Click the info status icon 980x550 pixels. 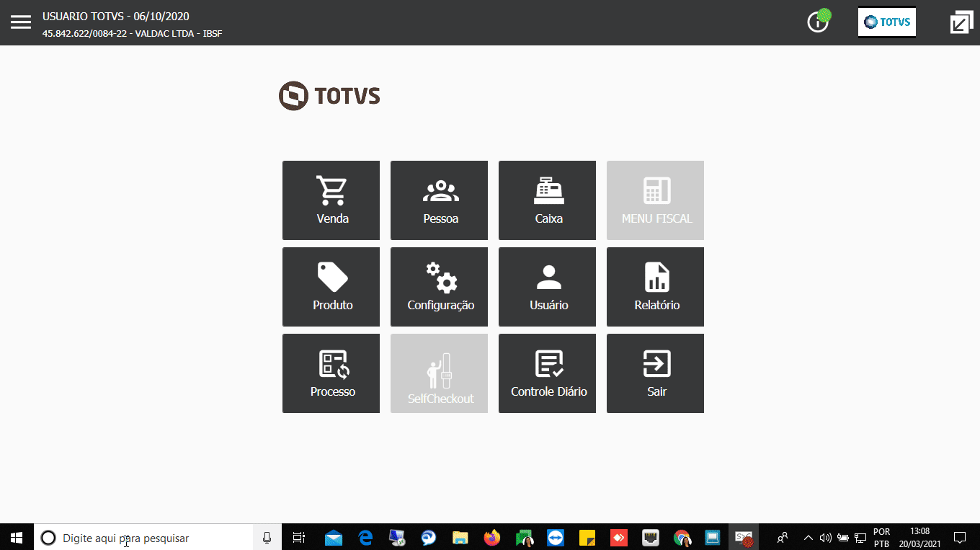[x=819, y=21]
